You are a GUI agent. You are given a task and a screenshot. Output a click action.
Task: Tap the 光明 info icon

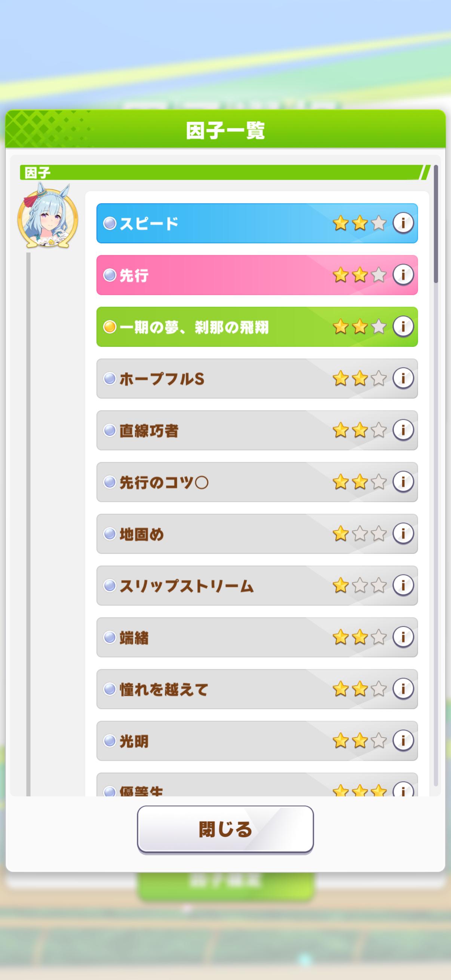403,740
